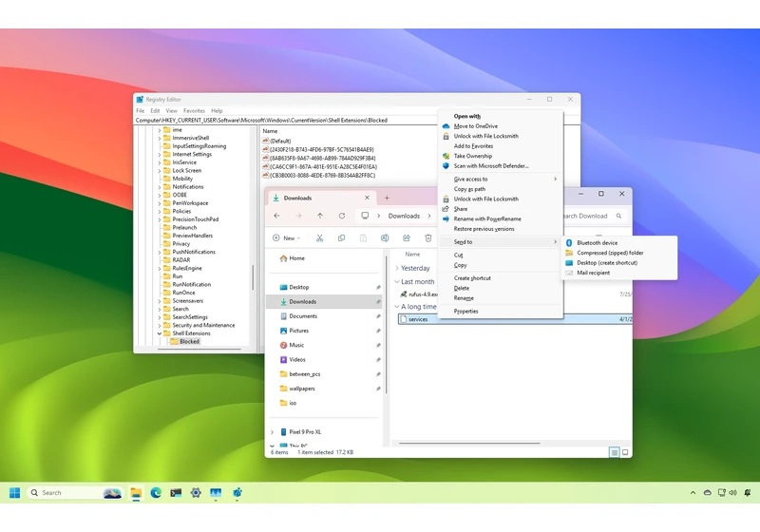Open Microsoft Edge from the taskbar
Screen dimensions: 760x532
[156, 493]
